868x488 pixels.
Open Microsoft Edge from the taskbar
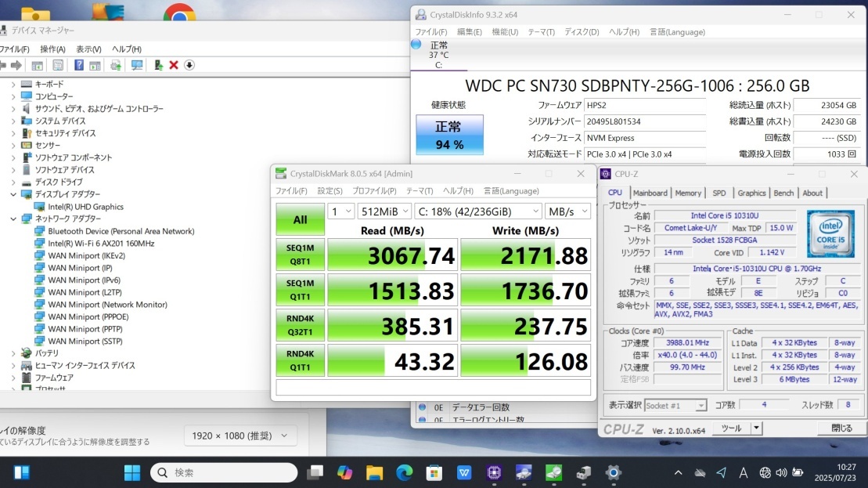point(405,472)
